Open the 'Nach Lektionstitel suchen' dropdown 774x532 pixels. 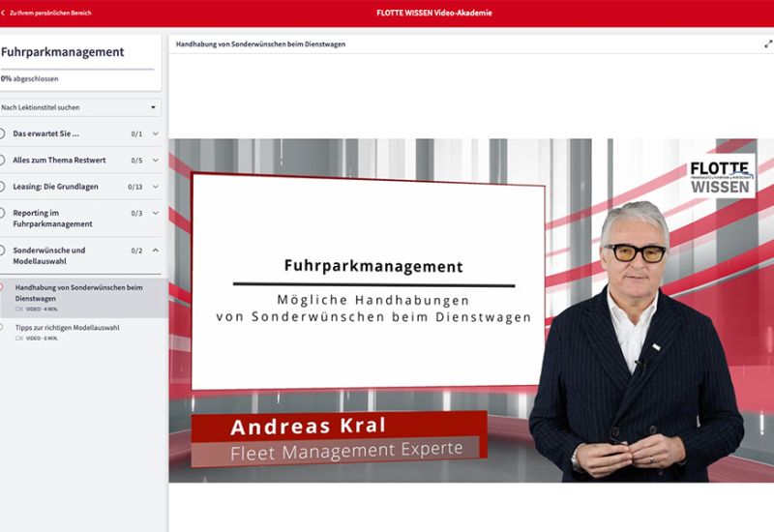(x=80, y=107)
